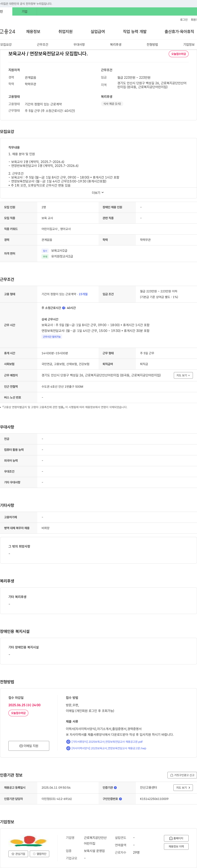Viewport: 197px width, 868px height.
Task: Open the 출산휴가·육아휴직 menu
Action: coord(179,32)
